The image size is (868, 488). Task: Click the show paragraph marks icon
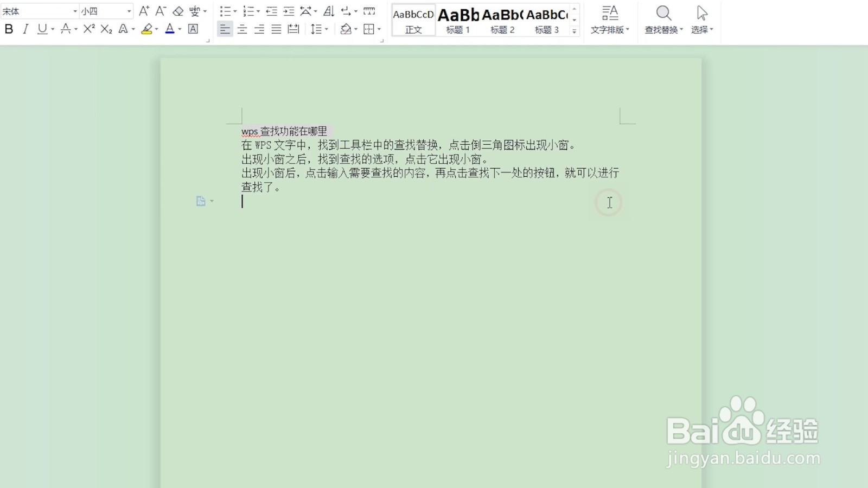346,11
